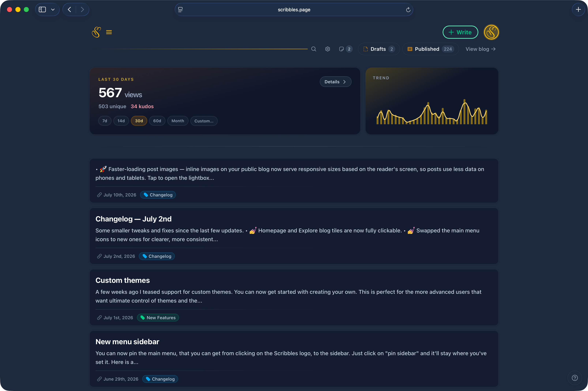
Task: Select the Month range
Action: (x=178, y=121)
